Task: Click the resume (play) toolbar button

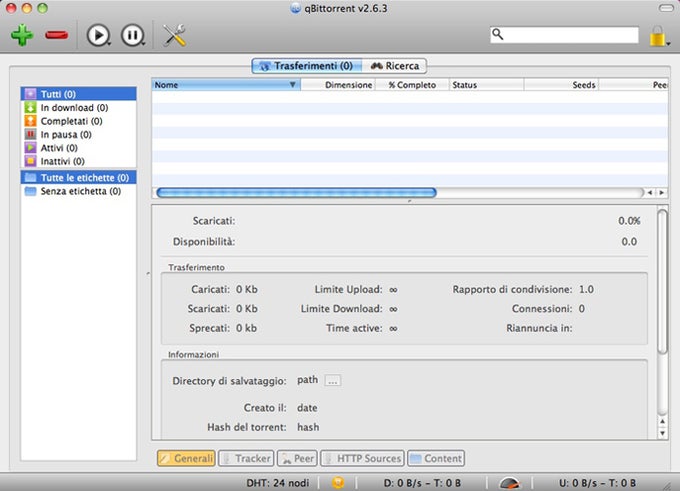Action: [x=98, y=35]
